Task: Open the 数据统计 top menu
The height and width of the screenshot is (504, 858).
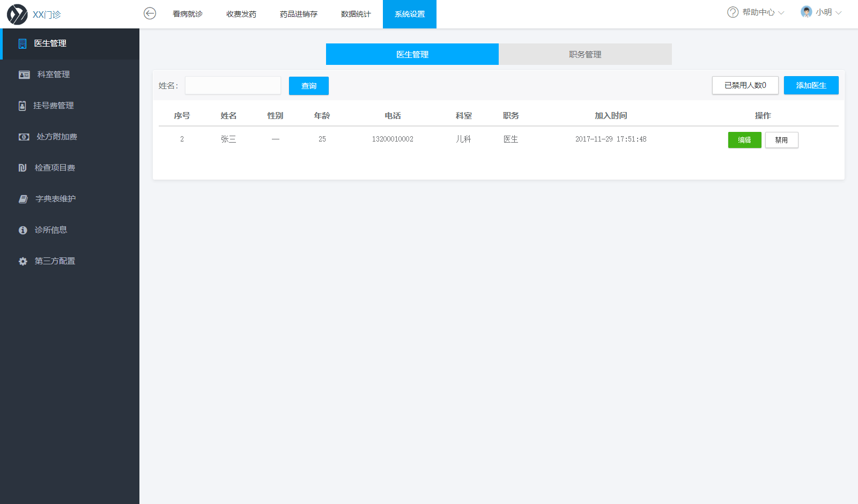Action: click(x=356, y=14)
